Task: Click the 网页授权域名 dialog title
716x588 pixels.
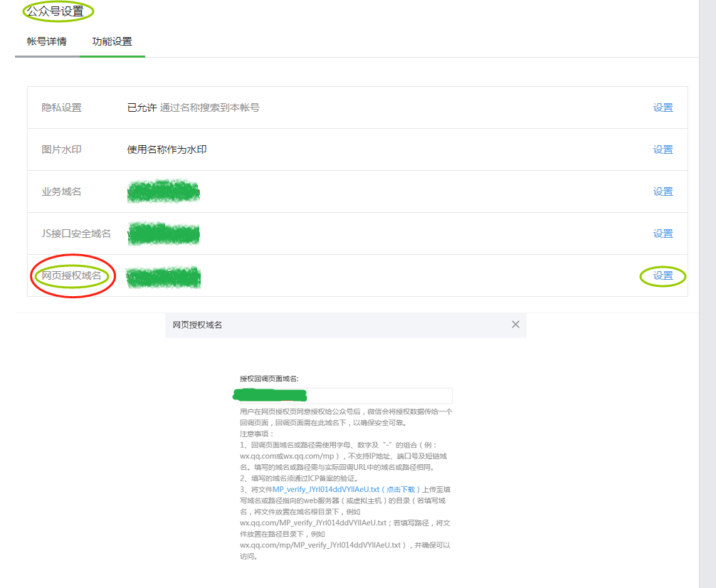Action: (198, 325)
